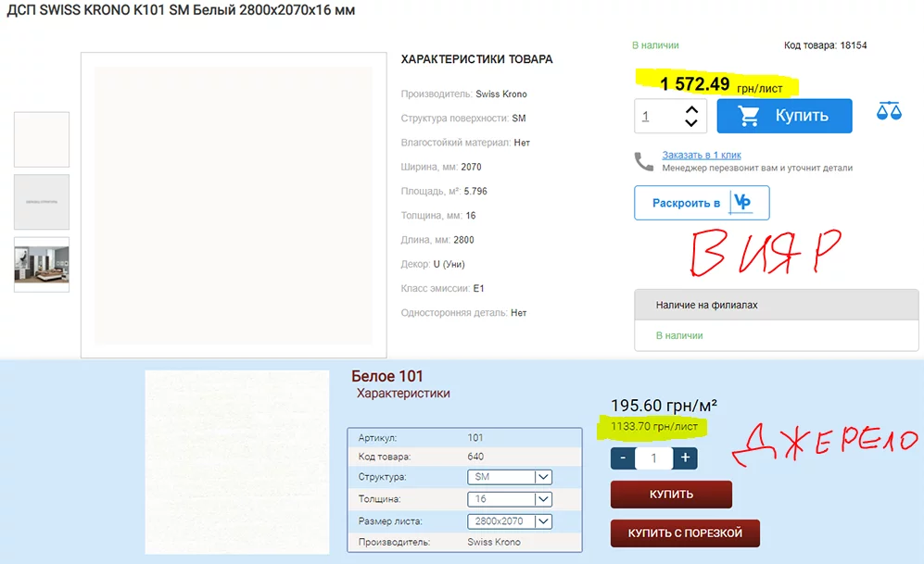Select the second gray structure thumbnail
Image resolution: width=924 pixels, height=564 pixels.
(x=42, y=202)
